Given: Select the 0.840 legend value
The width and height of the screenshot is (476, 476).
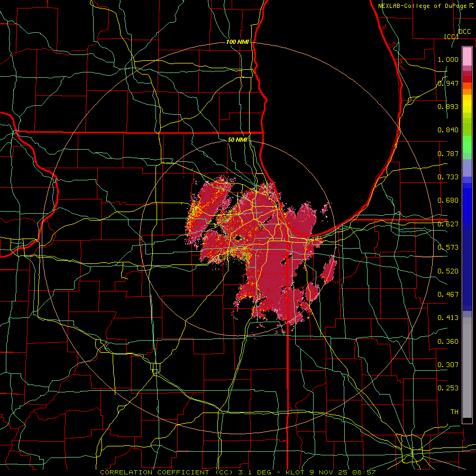Looking at the screenshot, I should click(x=448, y=130).
